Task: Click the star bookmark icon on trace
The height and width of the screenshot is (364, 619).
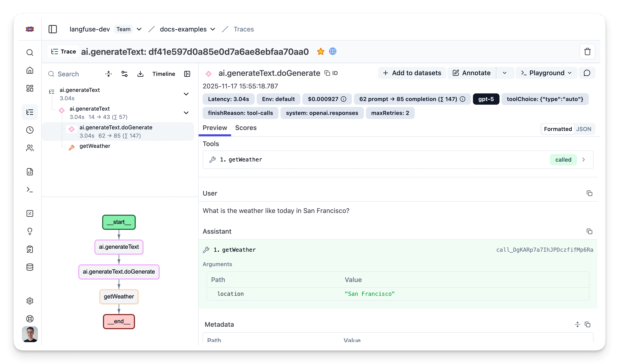Action: point(321,52)
